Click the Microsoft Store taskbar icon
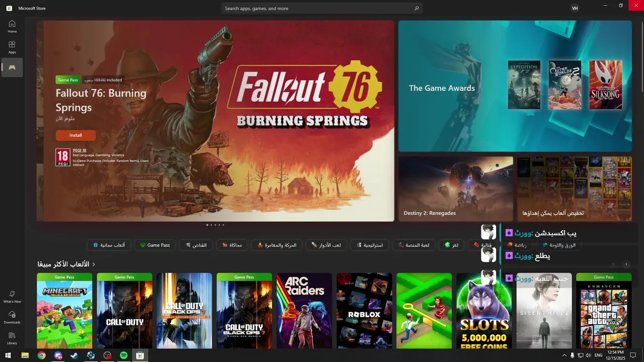The image size is (644, 362). pos(140,355)
